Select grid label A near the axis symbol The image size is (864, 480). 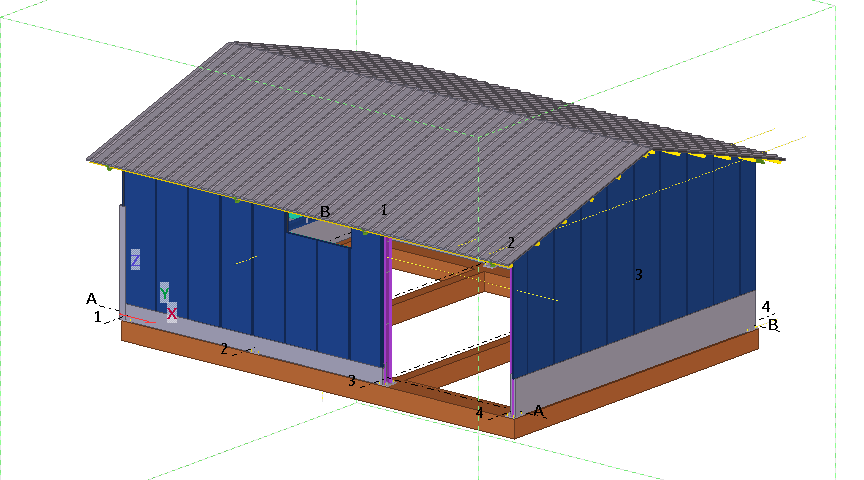point(91,299)
